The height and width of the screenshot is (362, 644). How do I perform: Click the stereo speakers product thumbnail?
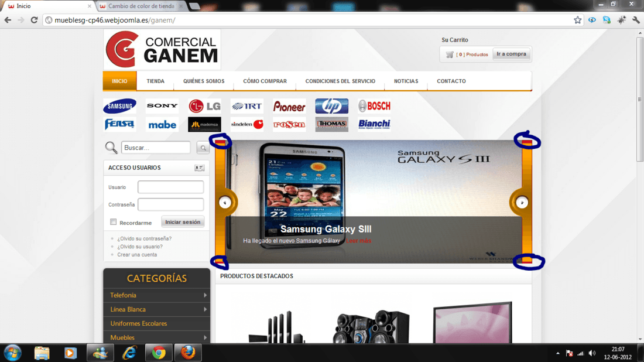tap(371, 327)
